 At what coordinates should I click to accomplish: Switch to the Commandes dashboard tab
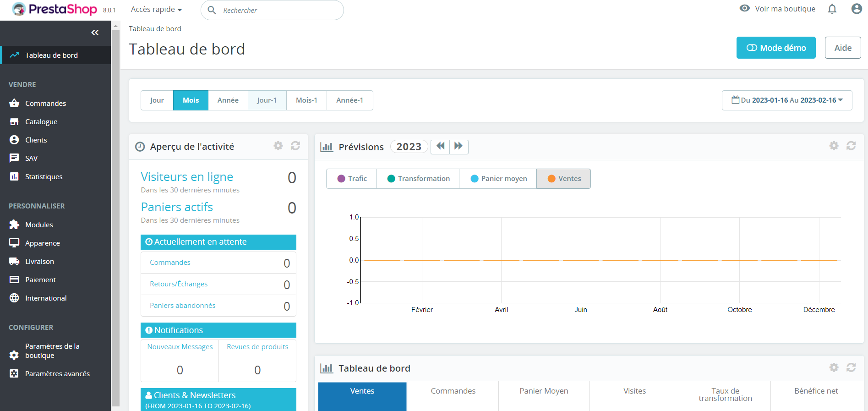453,391
